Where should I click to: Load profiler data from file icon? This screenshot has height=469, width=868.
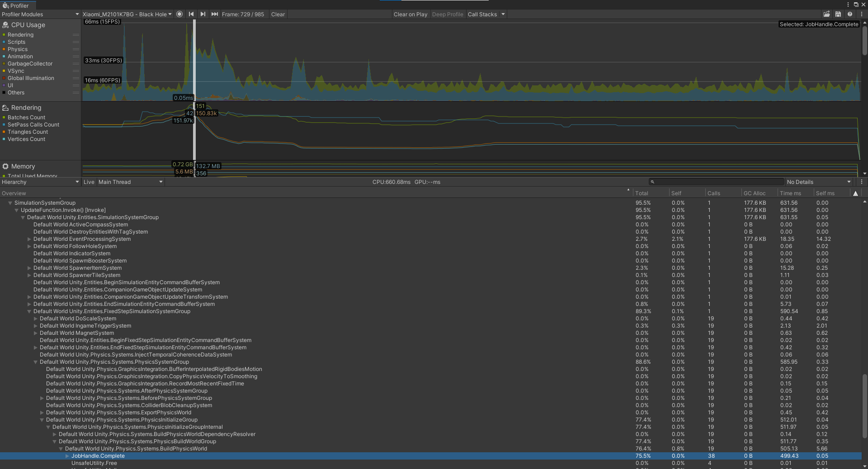pyautogui.click(x=826, y=14)
